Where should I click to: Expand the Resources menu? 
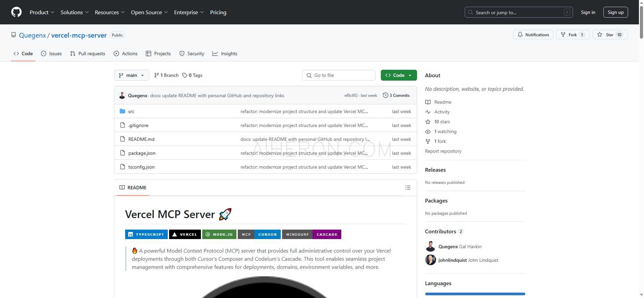tap(110, 12)
